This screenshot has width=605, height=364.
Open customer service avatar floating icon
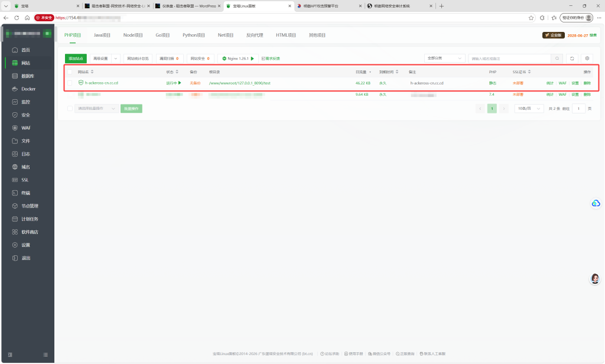click(x=595, y=279)
